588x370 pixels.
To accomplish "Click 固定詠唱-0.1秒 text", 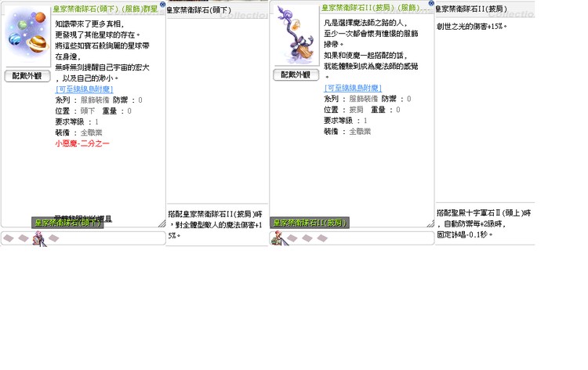I will 465,234.
